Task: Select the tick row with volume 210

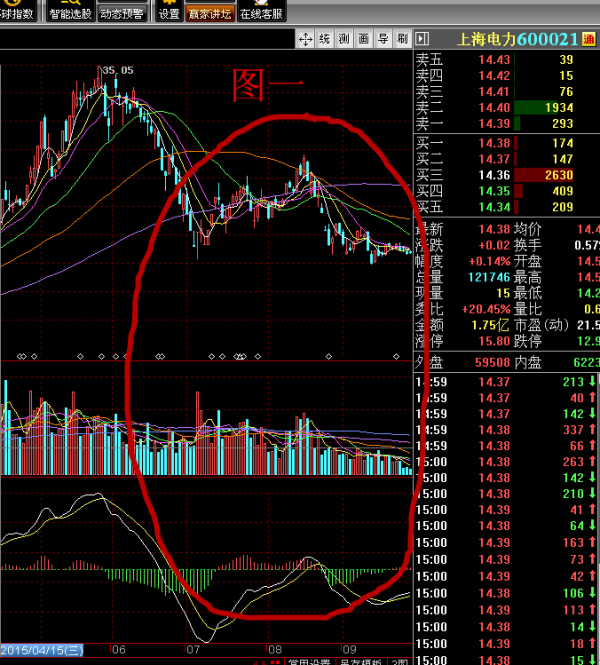Action: point(506,494)
